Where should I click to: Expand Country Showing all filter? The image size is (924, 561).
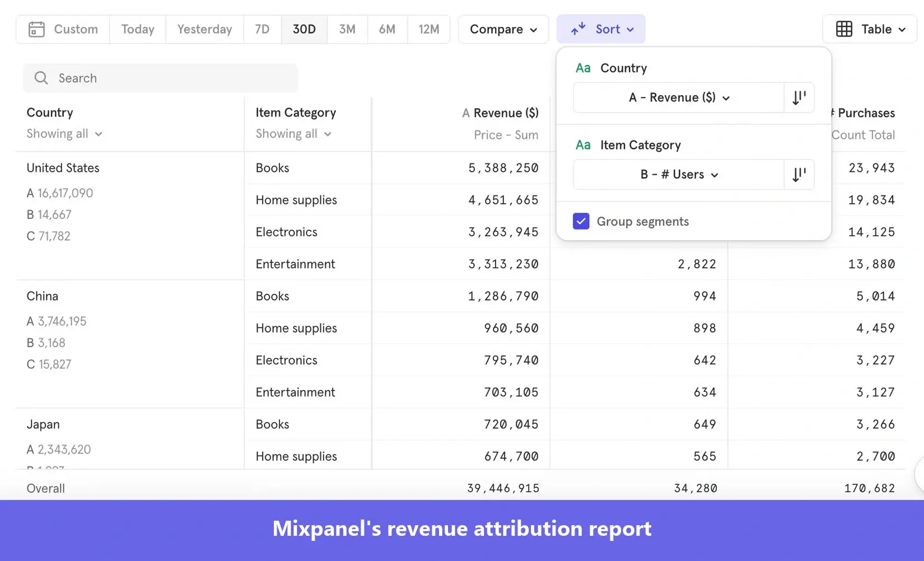[x=64, y=134]
